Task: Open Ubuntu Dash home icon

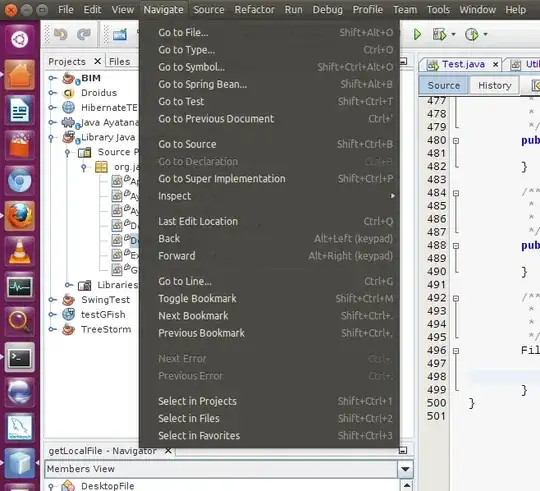Action: [20, 40]
